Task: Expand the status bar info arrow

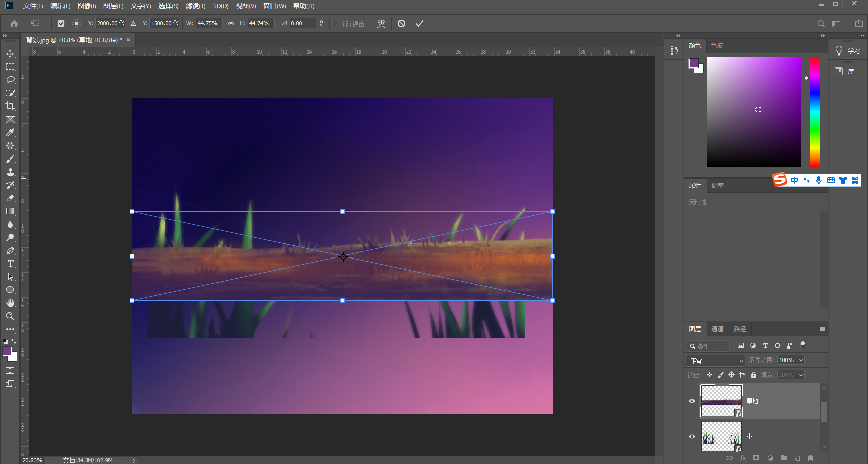Action: pos(134,460)
